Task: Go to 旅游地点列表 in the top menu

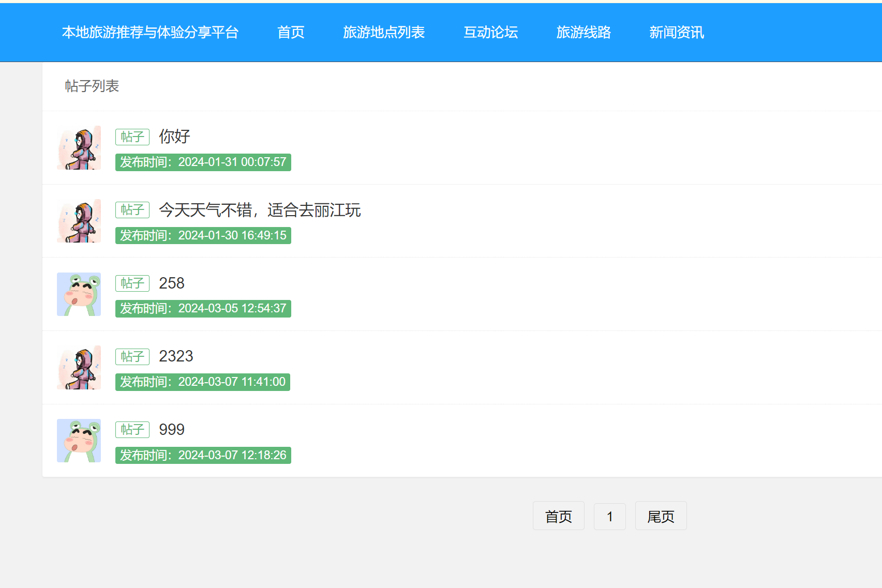Action: click(384, 33)
